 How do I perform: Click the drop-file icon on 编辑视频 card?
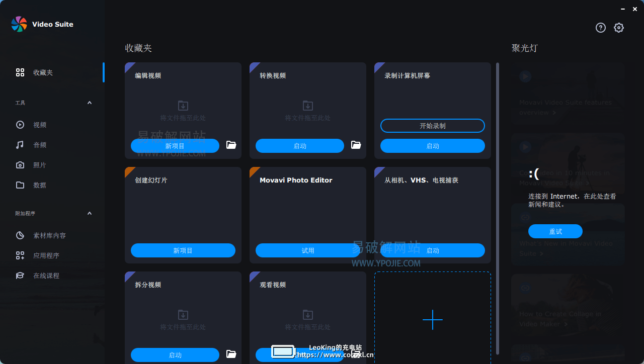183,106
